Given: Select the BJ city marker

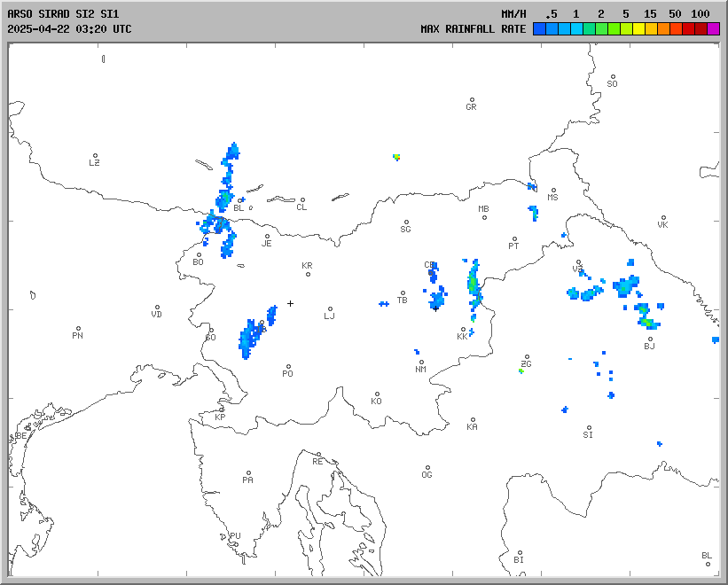Looking at the screenshot, I should pos(650,339).
